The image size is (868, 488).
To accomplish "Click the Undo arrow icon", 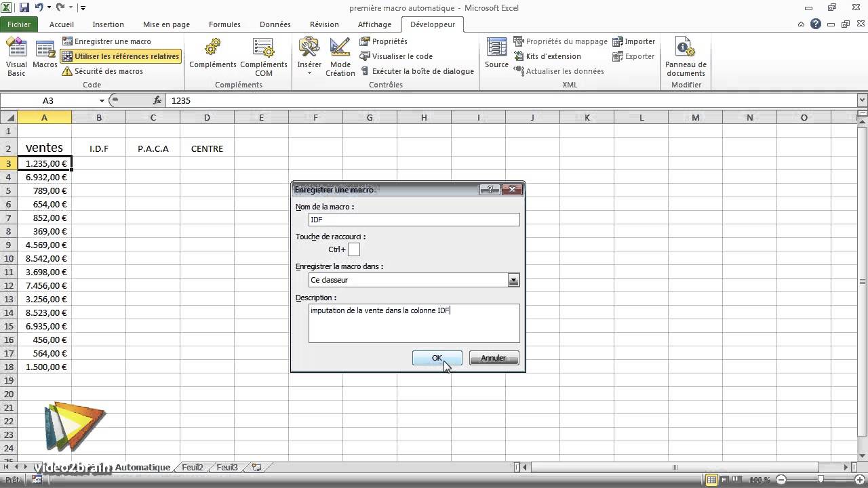I will [x=39, y=7].
